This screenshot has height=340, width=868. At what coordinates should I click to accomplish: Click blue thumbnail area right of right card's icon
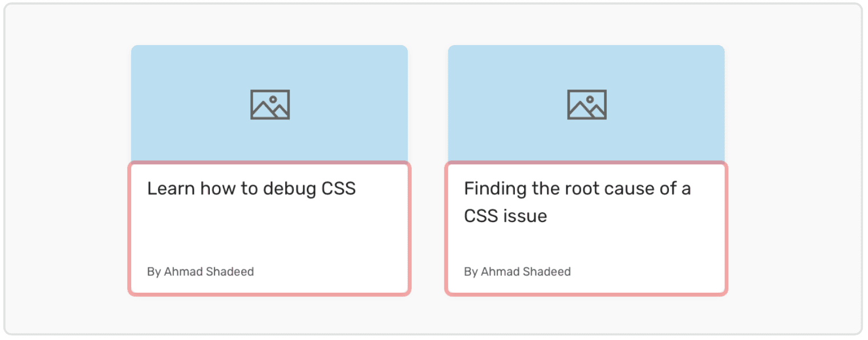pyautogui.click(x=667, y=104)
